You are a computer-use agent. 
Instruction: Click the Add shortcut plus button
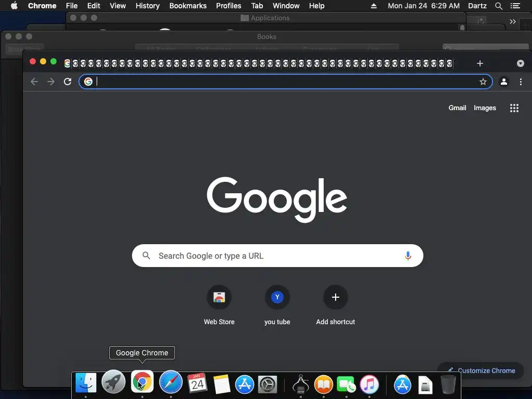[336, 297]
